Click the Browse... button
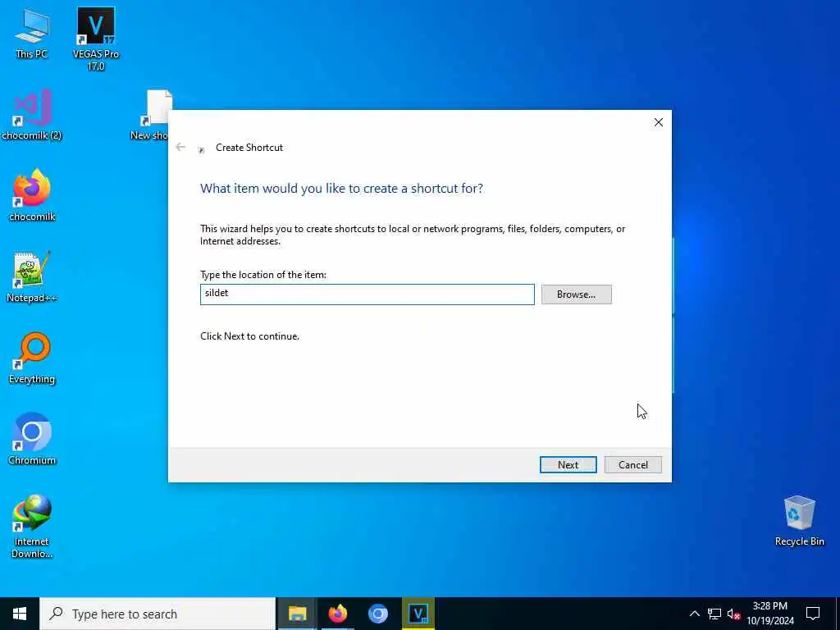The width and height of the screenshot is (840, 630). (x=576, y=294)
